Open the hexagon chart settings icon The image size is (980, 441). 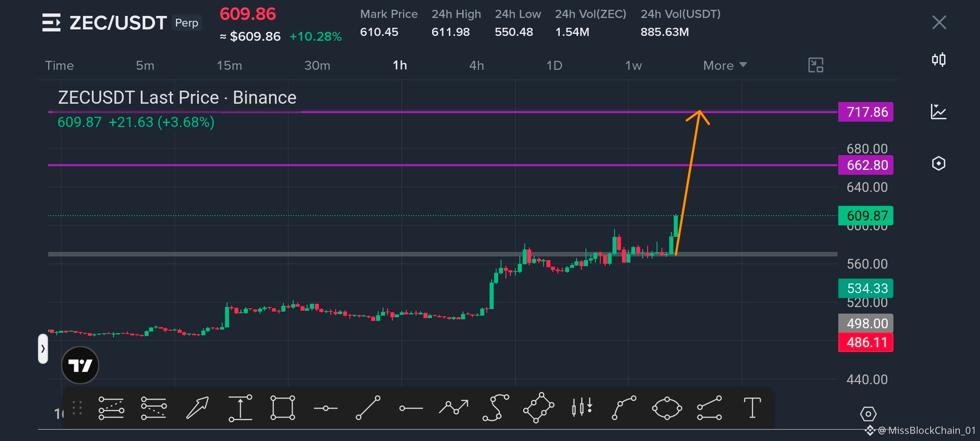tap(939, 163)
